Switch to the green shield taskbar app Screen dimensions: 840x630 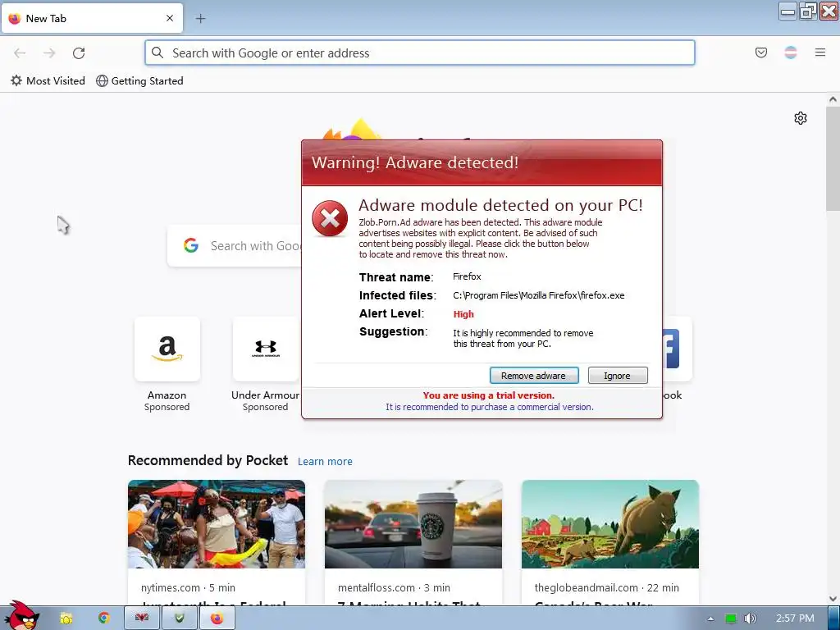(x=180, y=619)
